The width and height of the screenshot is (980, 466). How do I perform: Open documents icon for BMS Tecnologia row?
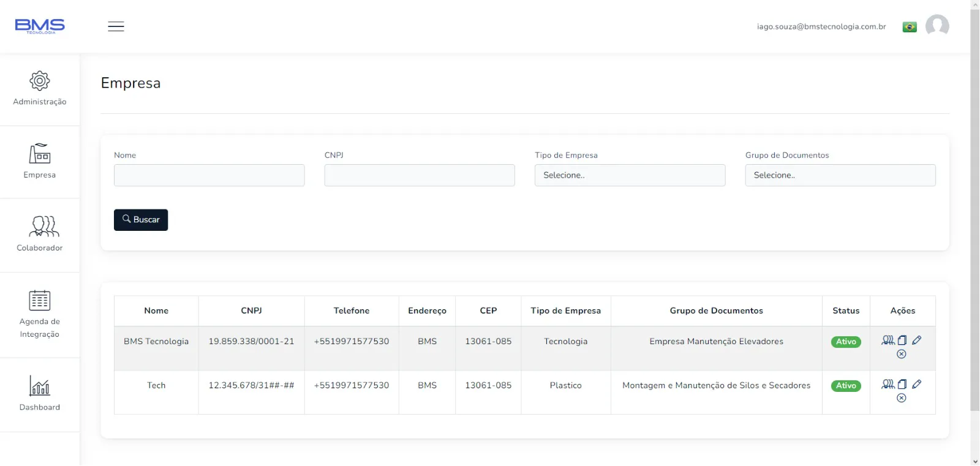[x=902, y=340]
